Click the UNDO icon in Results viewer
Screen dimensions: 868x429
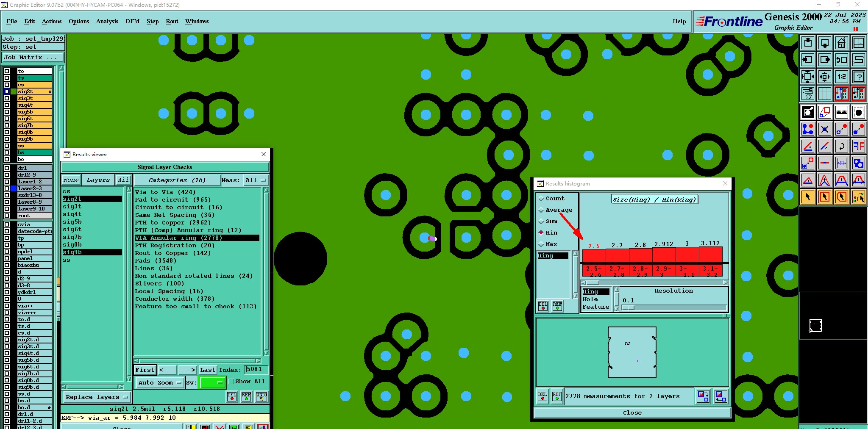tap(262, 397)
